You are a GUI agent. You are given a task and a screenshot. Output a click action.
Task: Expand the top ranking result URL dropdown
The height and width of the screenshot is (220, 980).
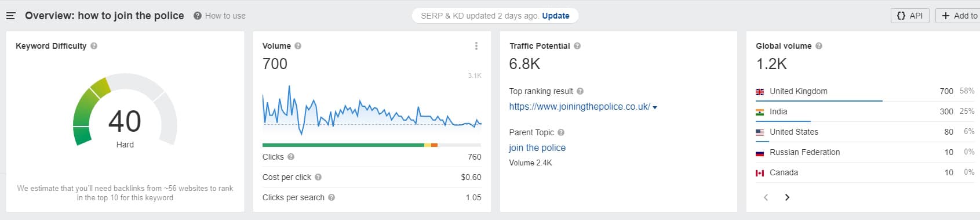coord(655,107)
